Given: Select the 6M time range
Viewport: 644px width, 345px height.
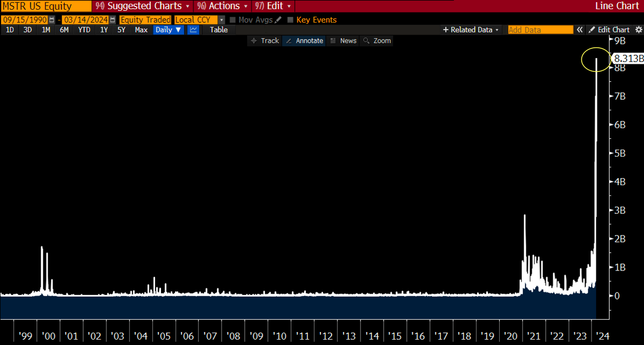Looking at the screenshot, I should pyautogui.click(x=64, y=30).
